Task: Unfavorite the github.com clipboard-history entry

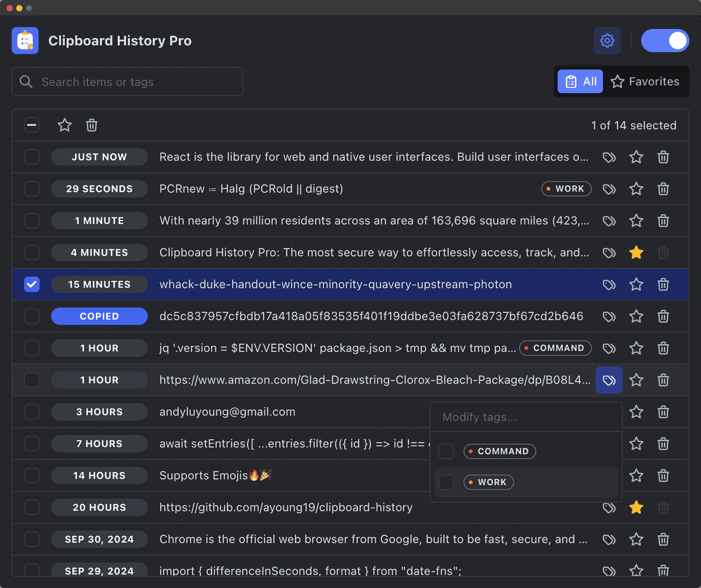Action: click(x=636, y=507)
